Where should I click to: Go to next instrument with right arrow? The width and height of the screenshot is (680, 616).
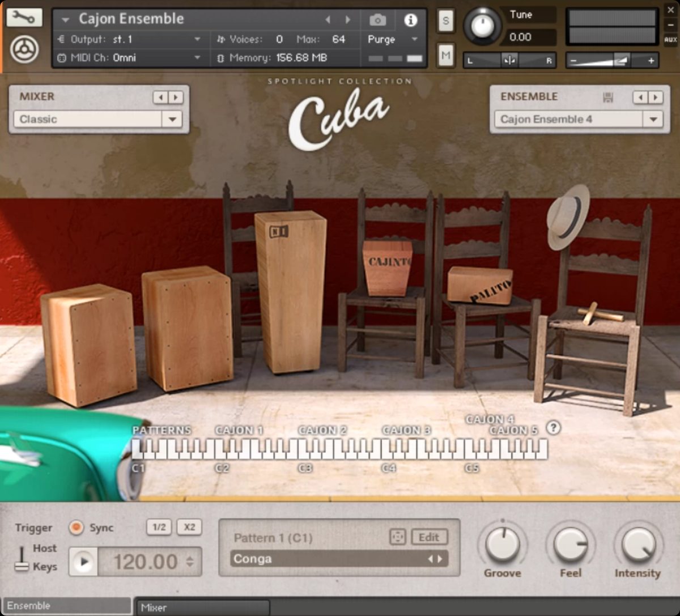[x=347, y=20]
